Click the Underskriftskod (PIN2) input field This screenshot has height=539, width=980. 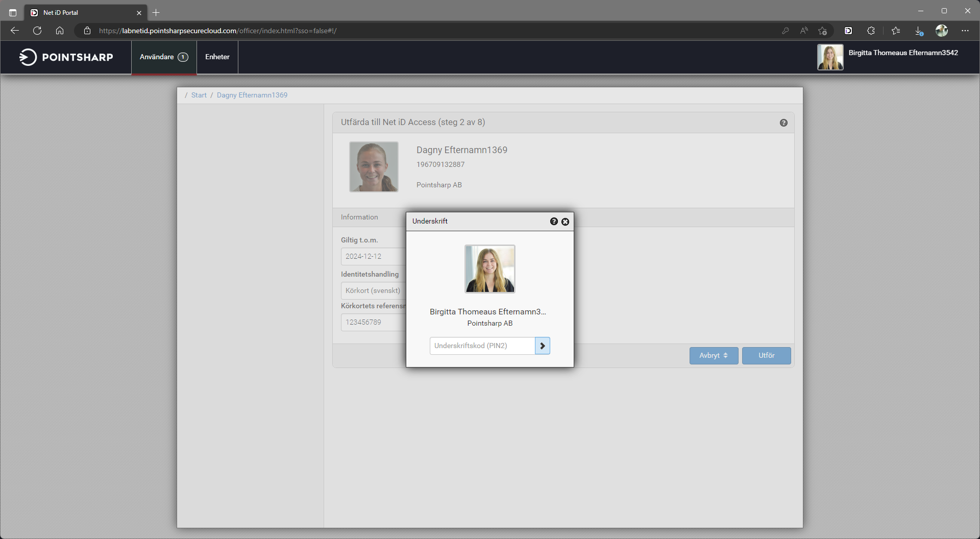(x=482, y=346)
